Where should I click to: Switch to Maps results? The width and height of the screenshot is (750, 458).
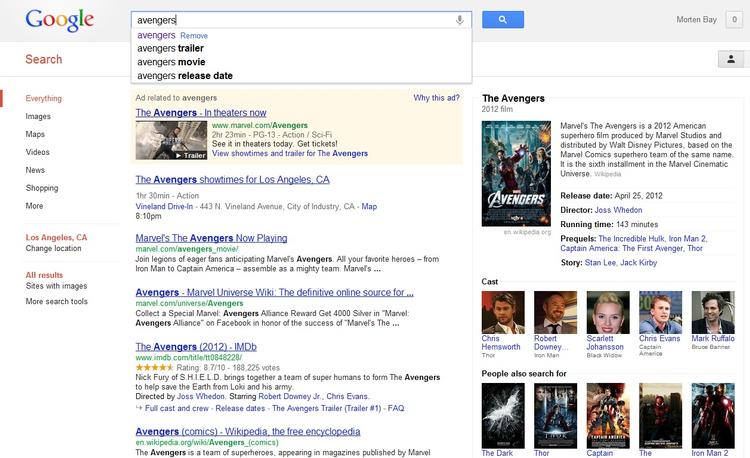click(x=35, y=134)
